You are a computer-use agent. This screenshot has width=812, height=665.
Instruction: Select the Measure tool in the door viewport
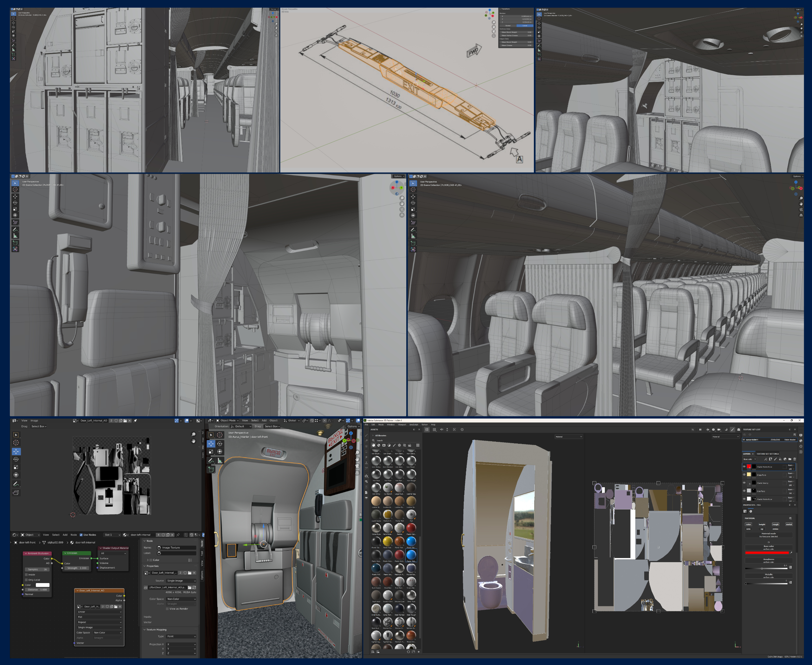[220, 461]
